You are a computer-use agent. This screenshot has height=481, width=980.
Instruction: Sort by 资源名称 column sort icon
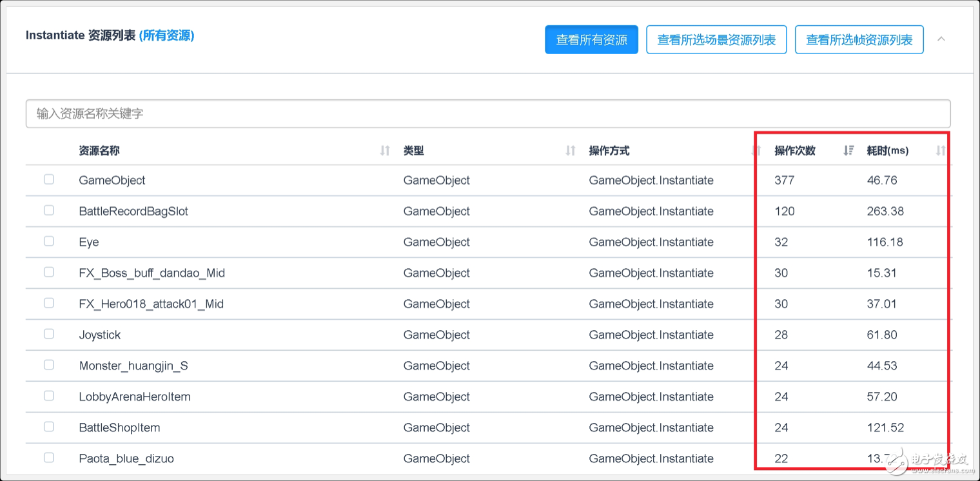385,151
